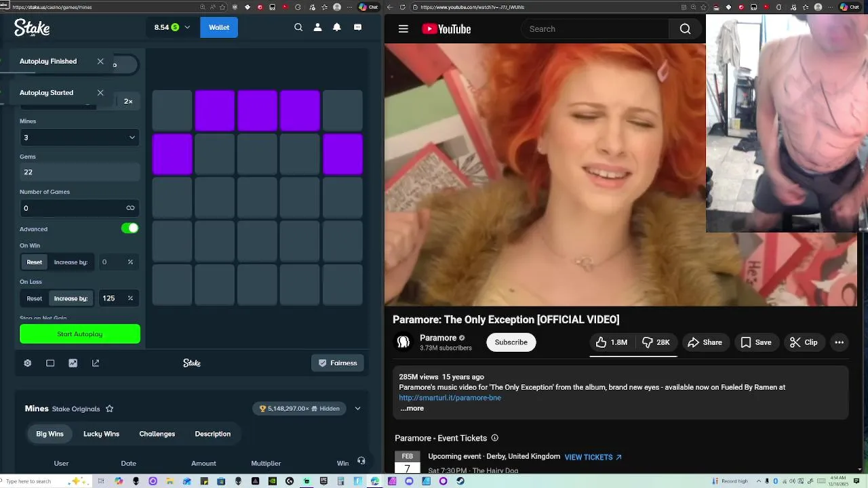Open game settings gear under Mines board

point(28,363)
